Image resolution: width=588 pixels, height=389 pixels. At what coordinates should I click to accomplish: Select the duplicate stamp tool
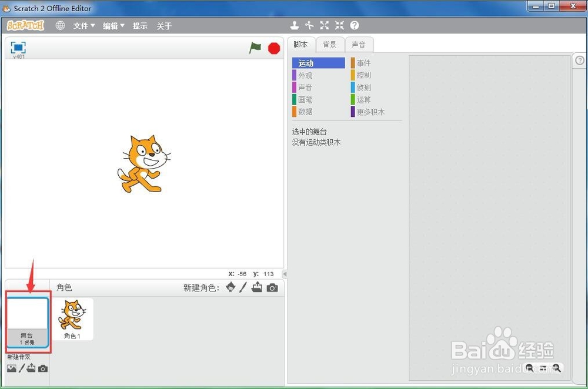pos(295,25)
